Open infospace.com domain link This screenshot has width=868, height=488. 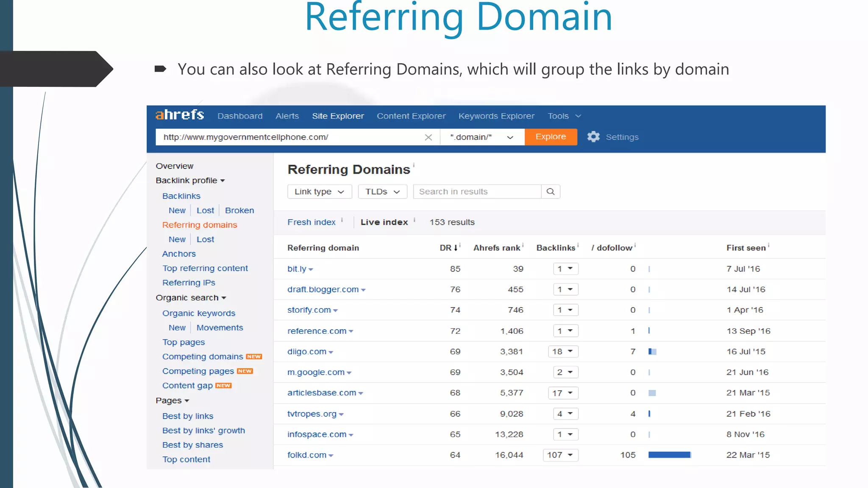pyautogui.click(x=317, y=435)
